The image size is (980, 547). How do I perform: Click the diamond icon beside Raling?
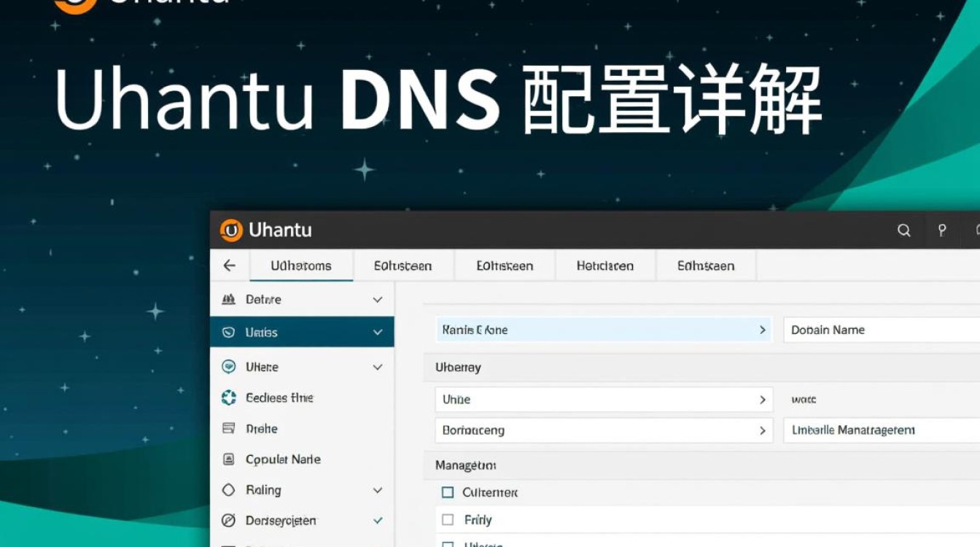(228, 490)
